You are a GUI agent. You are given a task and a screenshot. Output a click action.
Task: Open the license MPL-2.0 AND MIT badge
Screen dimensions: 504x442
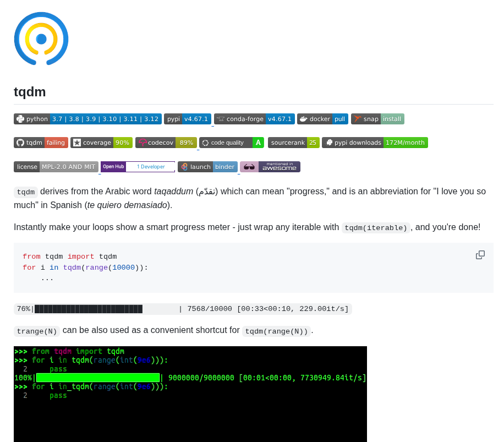pyautogui.click(x=56, y=167)
